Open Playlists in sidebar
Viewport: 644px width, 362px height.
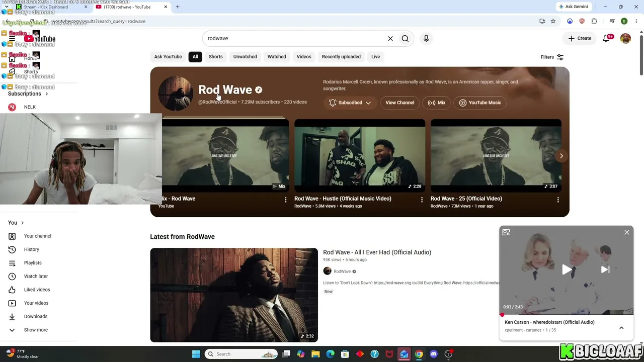click(x=33, y=263)
